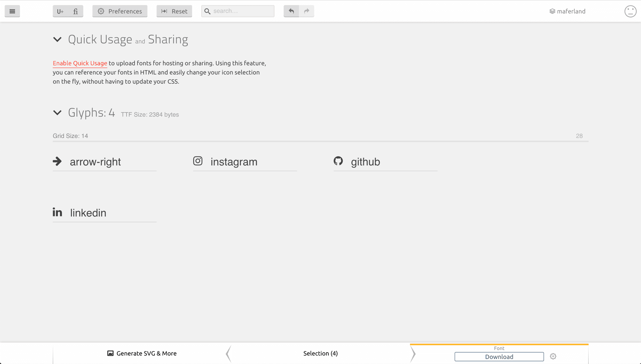Open the Generate SVG & More tab
Screen dimensions: 641x364
coord(142,353)
